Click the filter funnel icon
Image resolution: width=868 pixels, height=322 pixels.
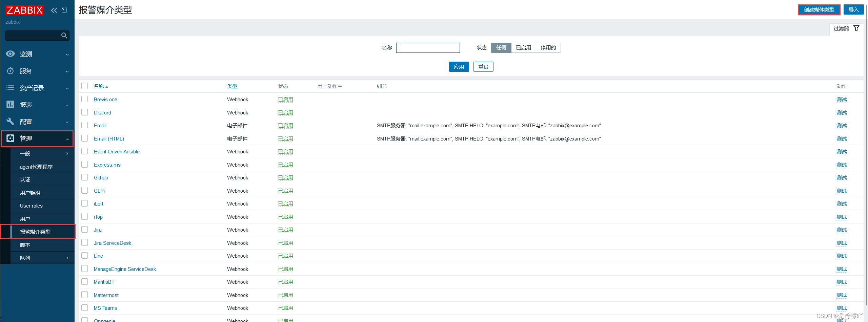point(856,28)
